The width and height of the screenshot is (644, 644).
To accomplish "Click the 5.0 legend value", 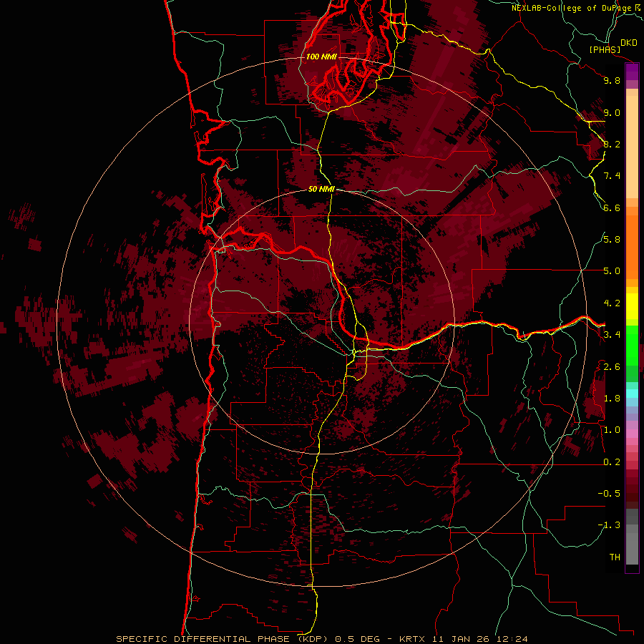I will tap(612, 271).
